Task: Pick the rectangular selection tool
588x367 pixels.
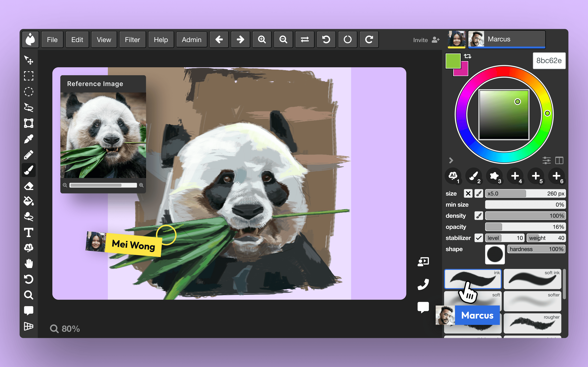Action: pyautogui.click(x=29, y=76)
